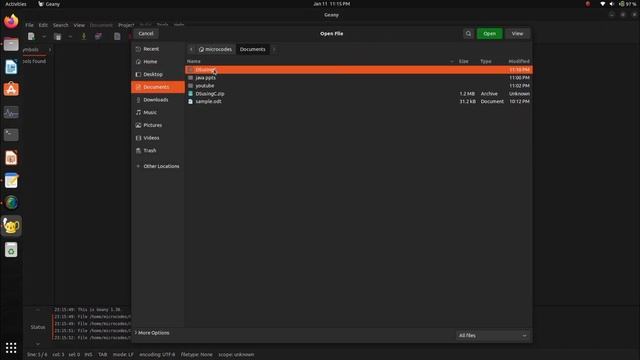Sort files by the Type column header
640x360 pixels.
click(486, 61)
